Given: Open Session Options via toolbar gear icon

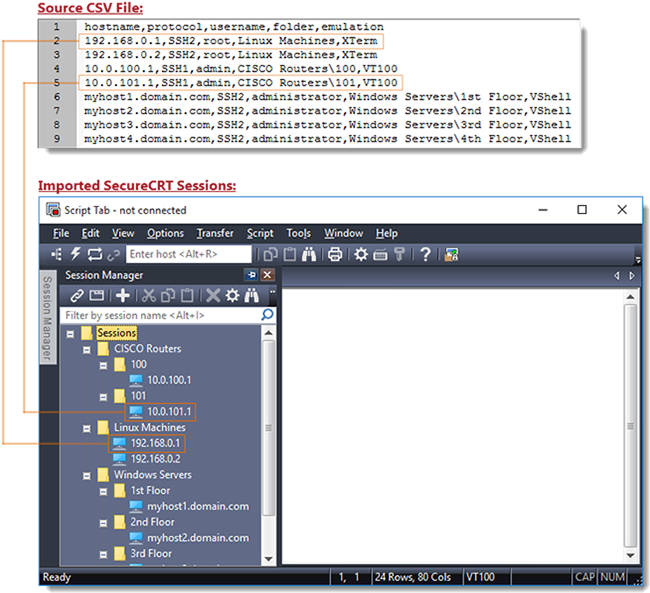Looking at the screenshot, I should (x=361, y=255).
